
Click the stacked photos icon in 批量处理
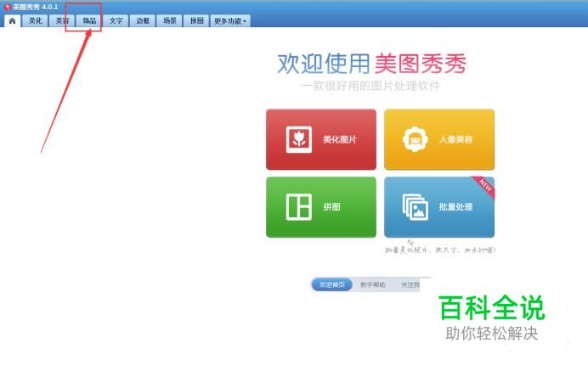click(x=416, y=207)
